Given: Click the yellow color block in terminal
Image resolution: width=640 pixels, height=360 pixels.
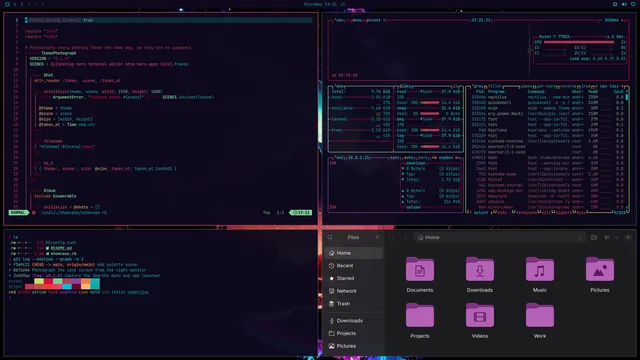Looking at the screenshot, I should click(39, 281).
